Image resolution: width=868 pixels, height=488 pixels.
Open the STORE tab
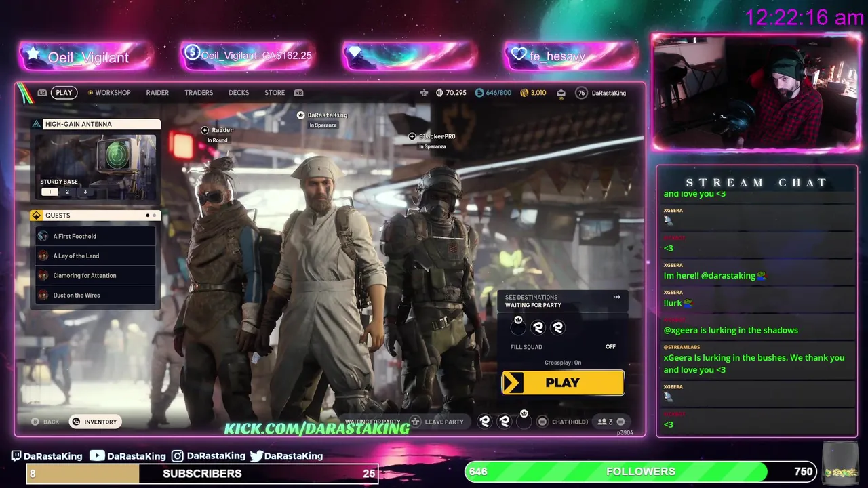[x=275, y=93]
